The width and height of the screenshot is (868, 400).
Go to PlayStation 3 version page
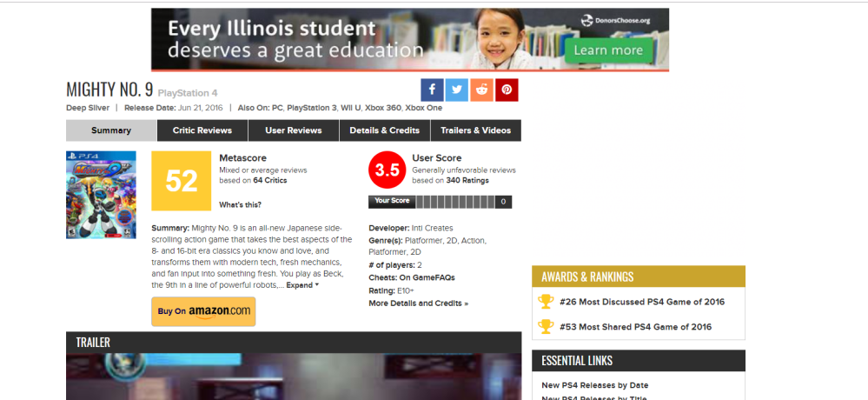point(312,108)
